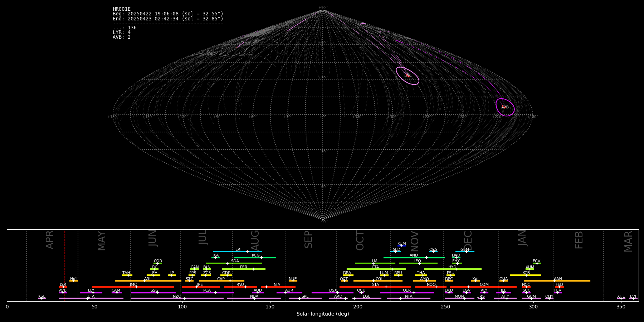644x322 pixels.
Task: Select the KSE shower bar
Action: click(42, 298)
